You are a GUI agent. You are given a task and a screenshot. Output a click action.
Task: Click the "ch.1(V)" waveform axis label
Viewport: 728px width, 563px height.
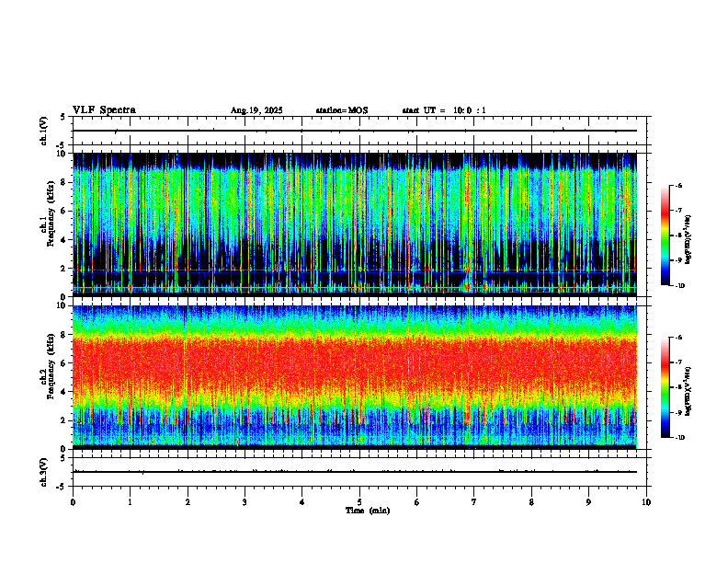coord(44,131)
